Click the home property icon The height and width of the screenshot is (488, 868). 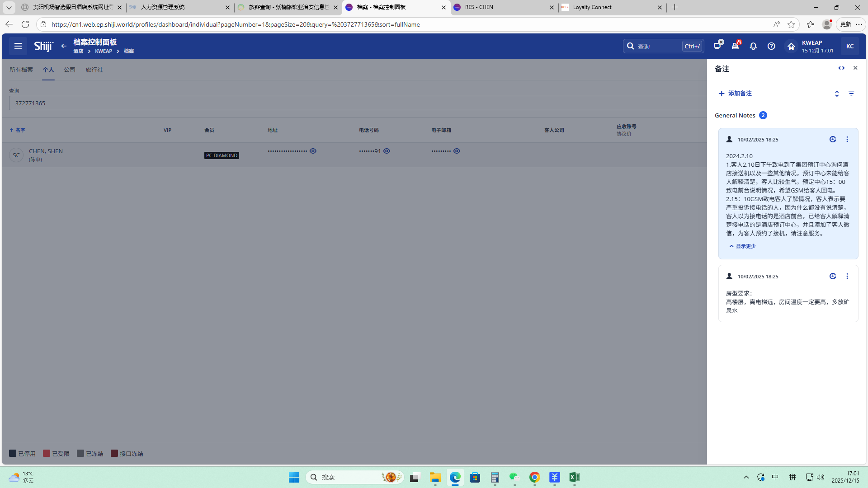pos(791,46)
